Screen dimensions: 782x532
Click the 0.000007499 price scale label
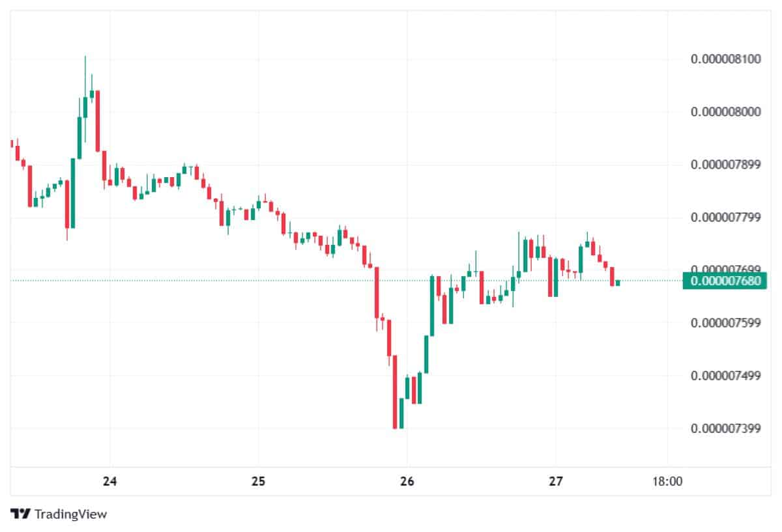726,375
